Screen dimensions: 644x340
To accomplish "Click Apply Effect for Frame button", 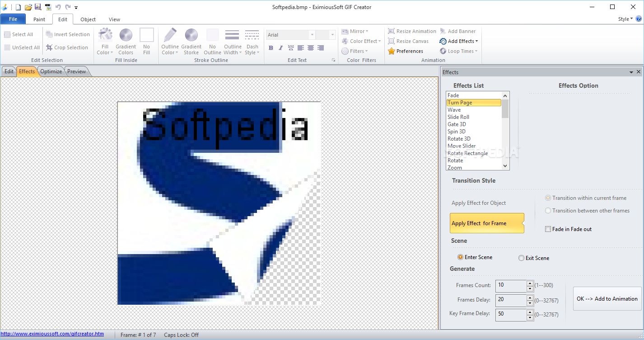I will pyautogui.click(x=487, y=223).
